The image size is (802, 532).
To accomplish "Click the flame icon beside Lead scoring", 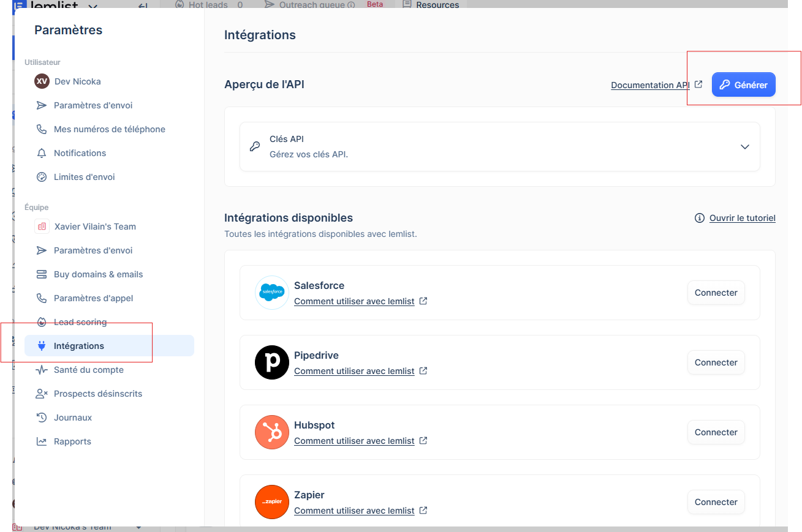I will 42,322.
